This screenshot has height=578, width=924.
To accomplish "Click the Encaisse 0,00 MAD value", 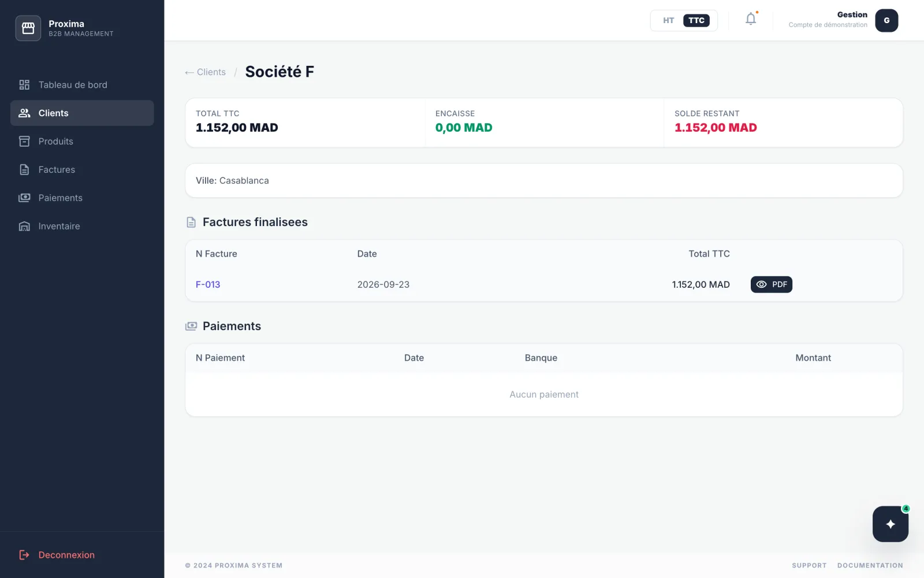I will (464, 128).
